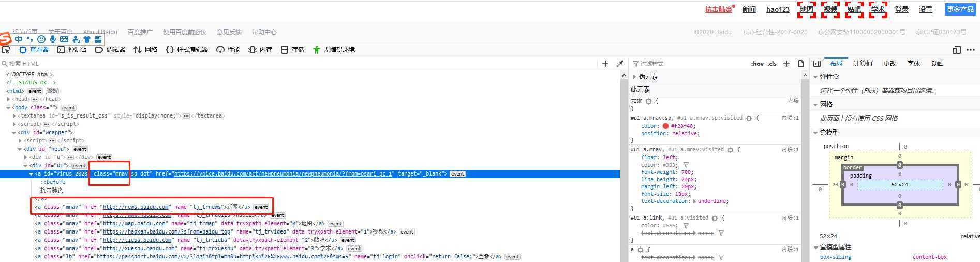
Task: Open the 新闻 link on Baidu page
Action: click(x=749, y=9)
